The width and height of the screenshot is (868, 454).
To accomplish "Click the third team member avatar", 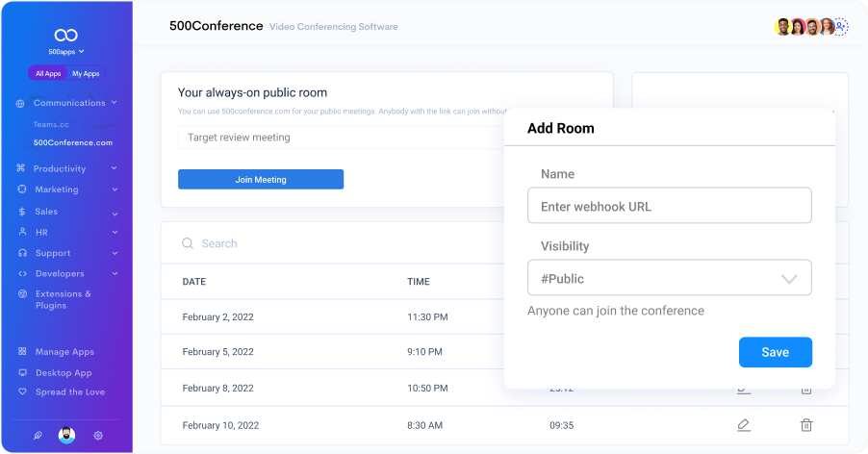I will [x=812, y=27].
